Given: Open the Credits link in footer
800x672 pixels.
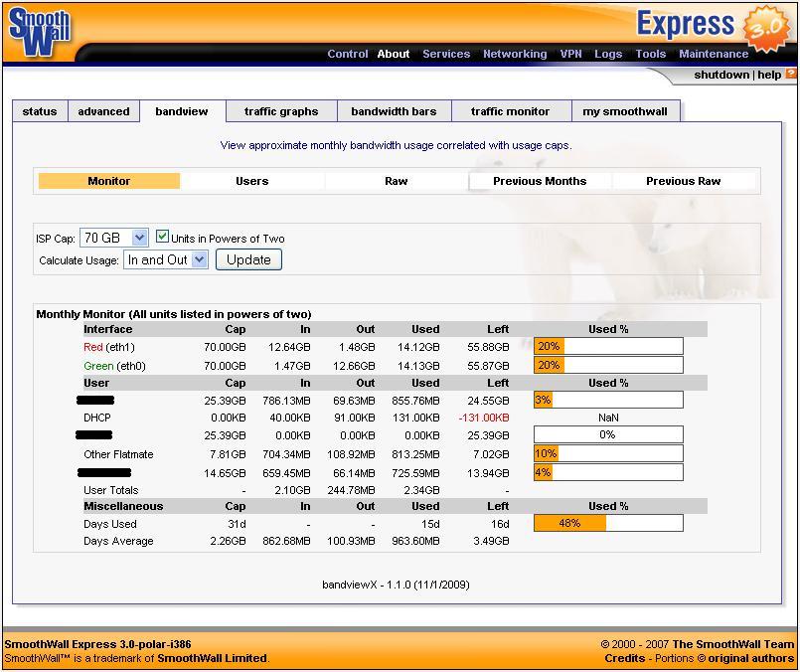Looking at the screenshot, I should point(624,658).
